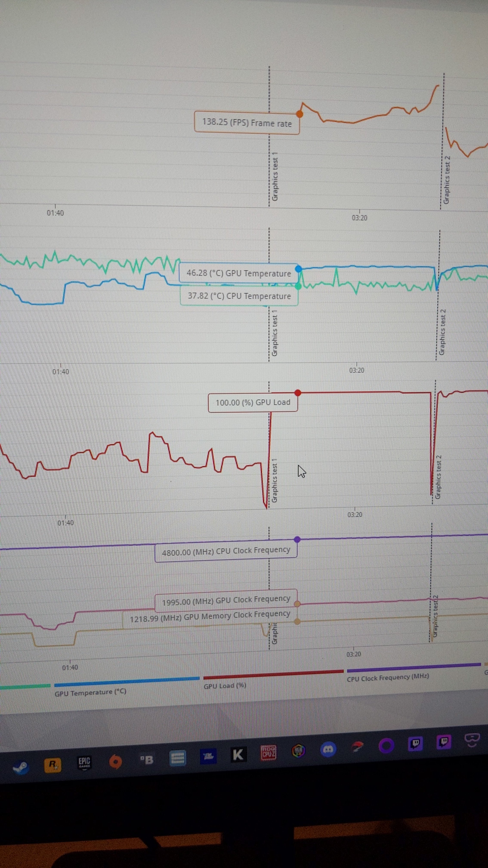Click the blue GPU Temperature legend bar
The image size is (488, 868).
coord(127,681)
